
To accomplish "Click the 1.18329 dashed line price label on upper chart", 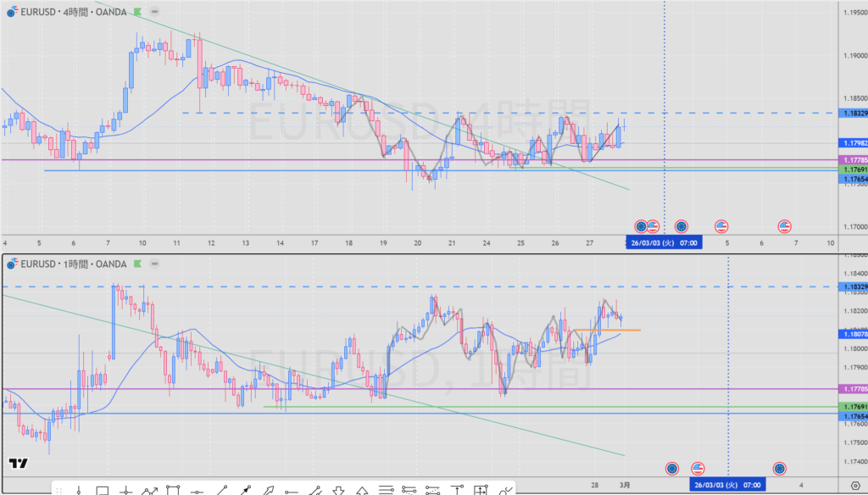I will [852, 113].
